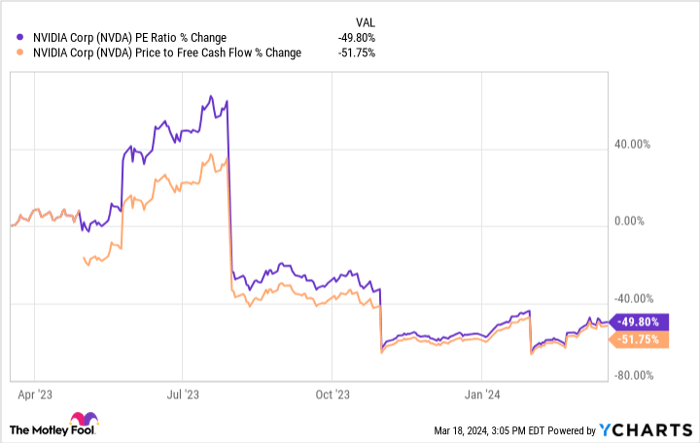Click the orange Price to Free Cash Flow legend dot
This screenshot has width=700, height=443.
[x=12, y=53]
